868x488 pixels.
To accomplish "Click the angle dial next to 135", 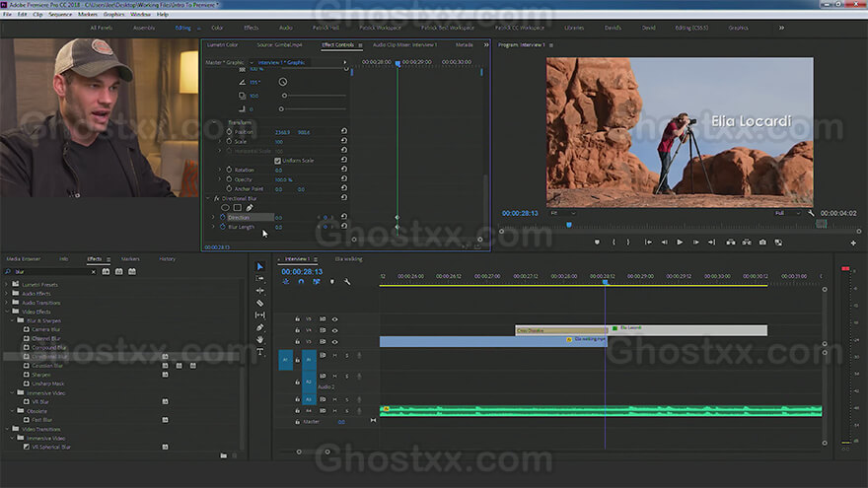I will 283,82.
